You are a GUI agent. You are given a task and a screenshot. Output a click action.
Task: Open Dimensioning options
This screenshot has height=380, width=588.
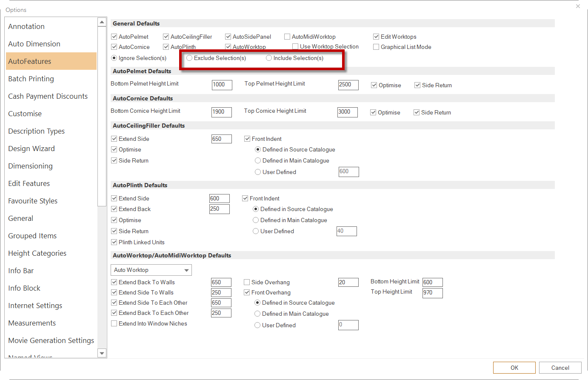point(51,166)
